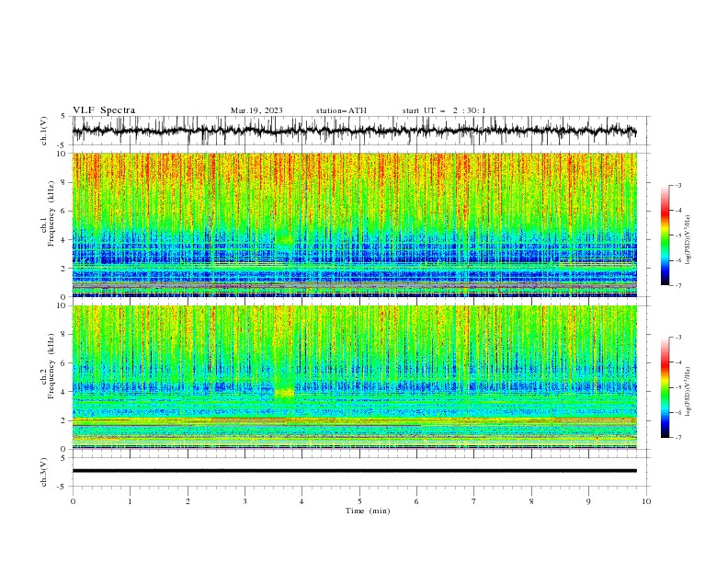Click the "-3" label on lower colorbar
The image size is (728, 563).
678,338
